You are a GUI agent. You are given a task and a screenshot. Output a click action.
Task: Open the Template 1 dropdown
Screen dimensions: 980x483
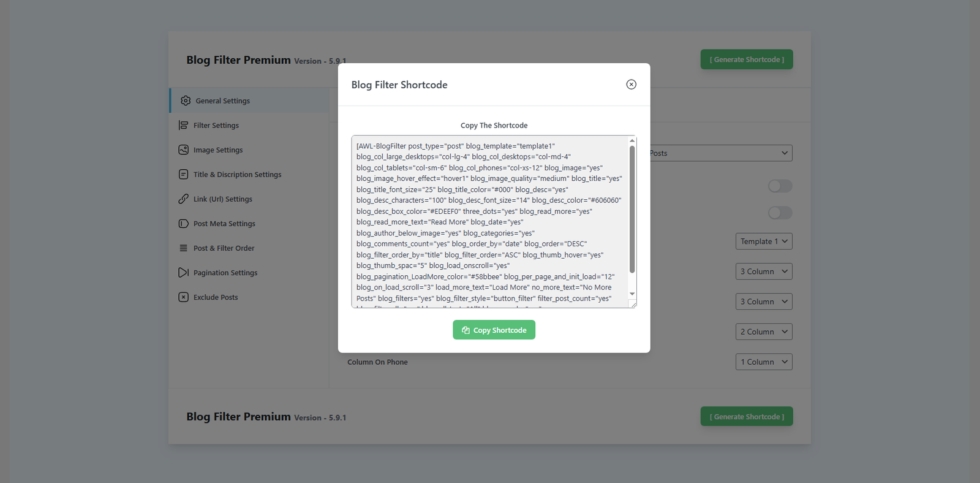pyautogui.click(x=763, y=241)
